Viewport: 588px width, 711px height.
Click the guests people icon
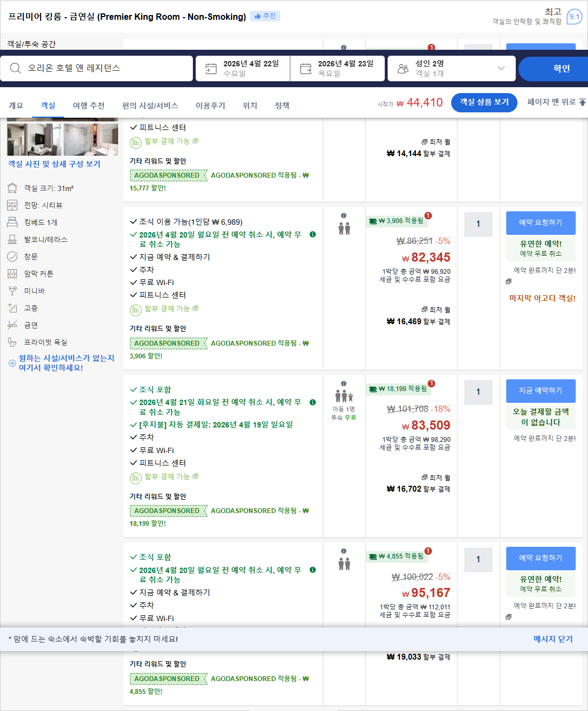click(403, 68)
